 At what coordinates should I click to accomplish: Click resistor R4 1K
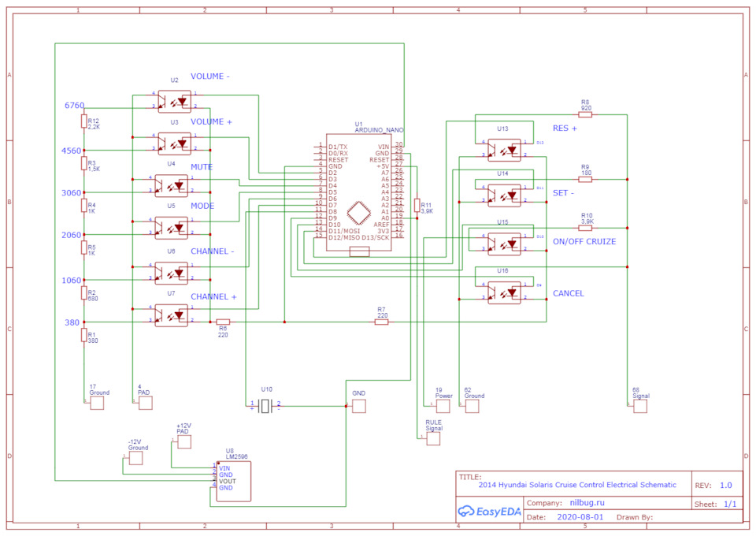[84, 206]
